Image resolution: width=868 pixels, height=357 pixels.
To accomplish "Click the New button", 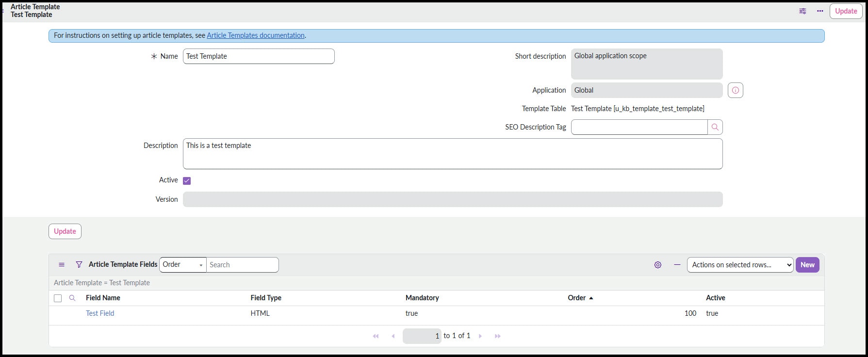I will [x=807, y=265].
